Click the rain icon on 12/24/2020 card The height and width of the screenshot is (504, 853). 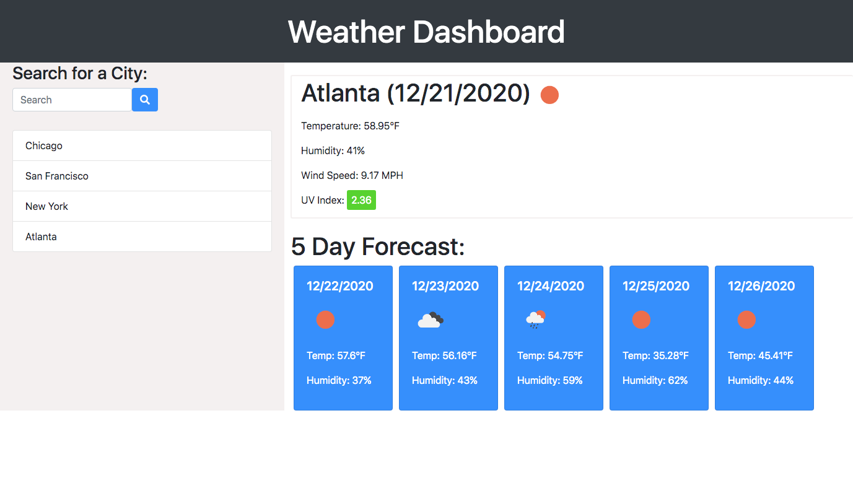click(535, 319)
